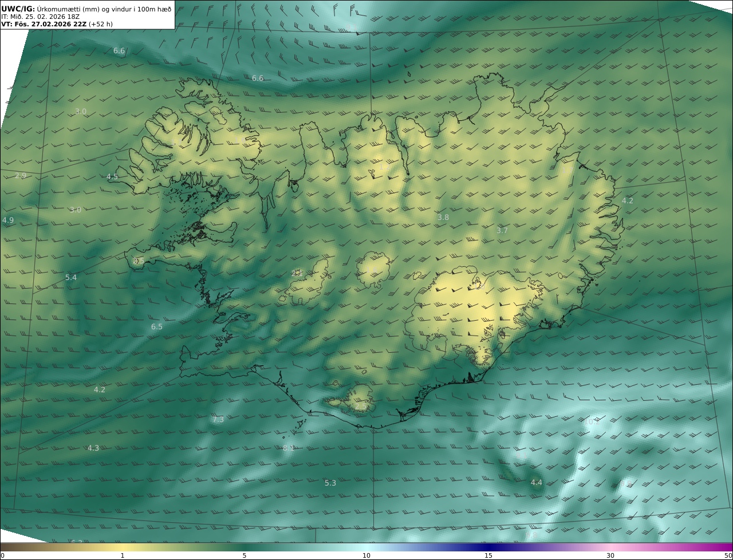Click the color scale label '50'

[728, 555]
